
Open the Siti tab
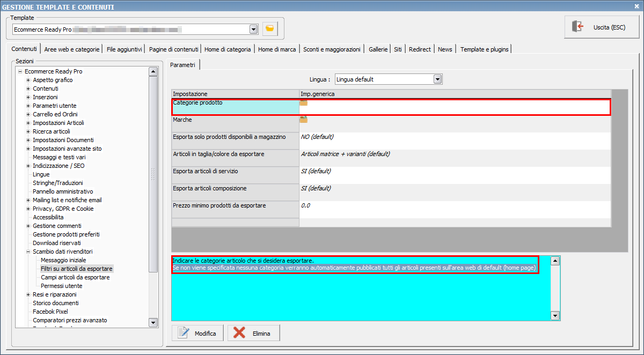point(398,49)
